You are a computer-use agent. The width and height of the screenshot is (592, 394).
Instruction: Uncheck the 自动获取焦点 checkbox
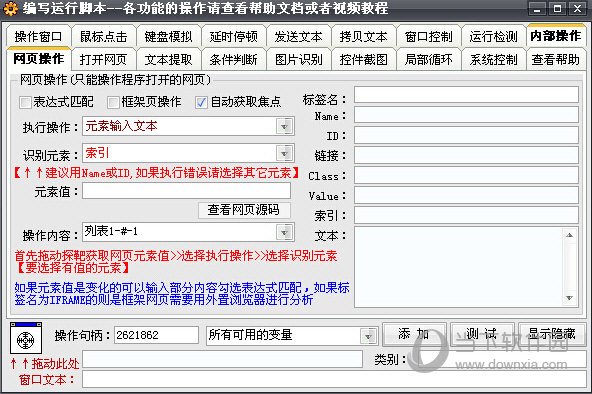pos(201,102)
